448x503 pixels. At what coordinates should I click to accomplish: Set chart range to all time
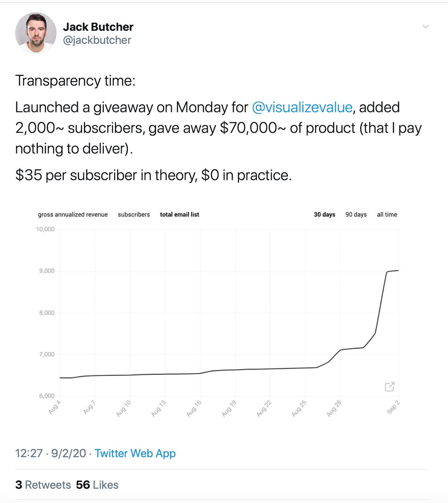click(x=387, y=214)
